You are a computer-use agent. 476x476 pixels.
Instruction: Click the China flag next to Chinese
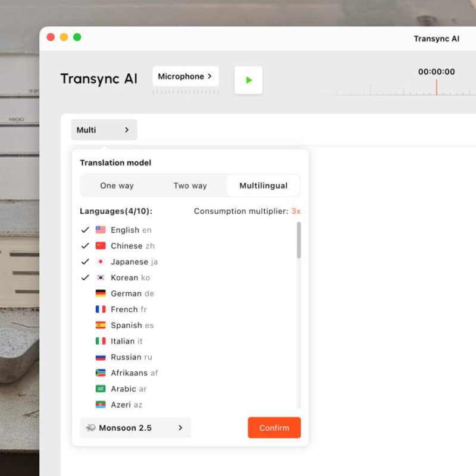coord(101,246)
